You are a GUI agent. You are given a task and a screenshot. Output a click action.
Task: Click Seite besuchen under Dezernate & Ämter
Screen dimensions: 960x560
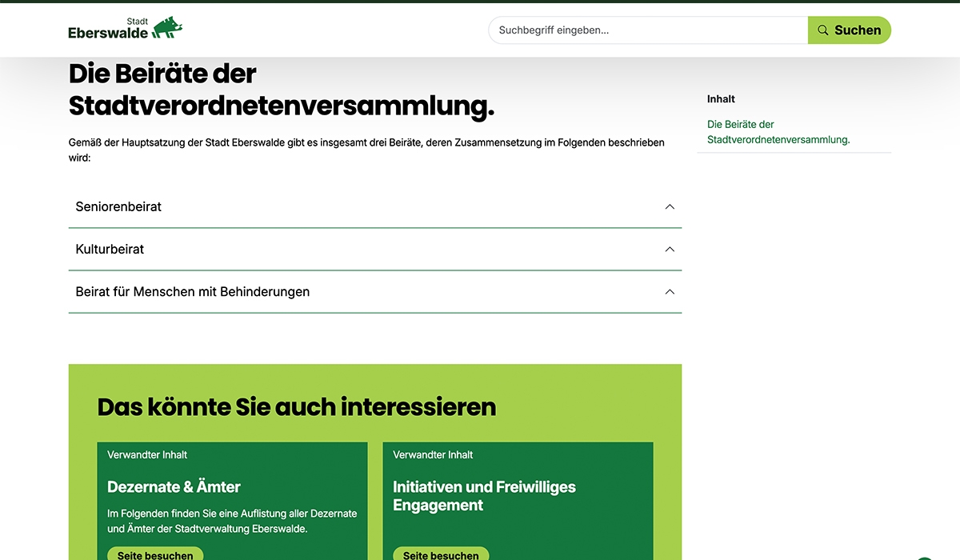(x=155, y=554)
